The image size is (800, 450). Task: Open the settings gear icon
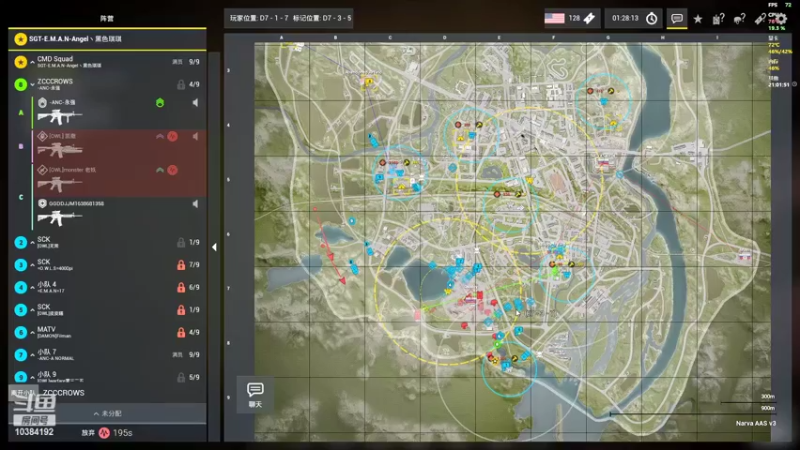[x=781, y=19]
